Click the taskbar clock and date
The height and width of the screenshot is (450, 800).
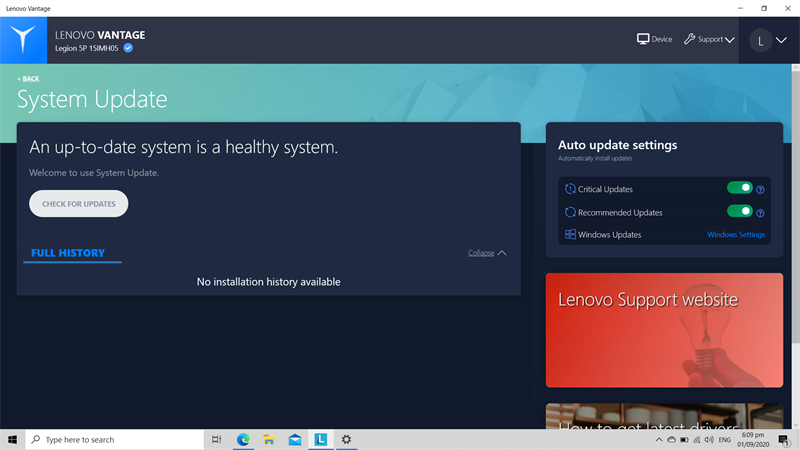[753, 440]
